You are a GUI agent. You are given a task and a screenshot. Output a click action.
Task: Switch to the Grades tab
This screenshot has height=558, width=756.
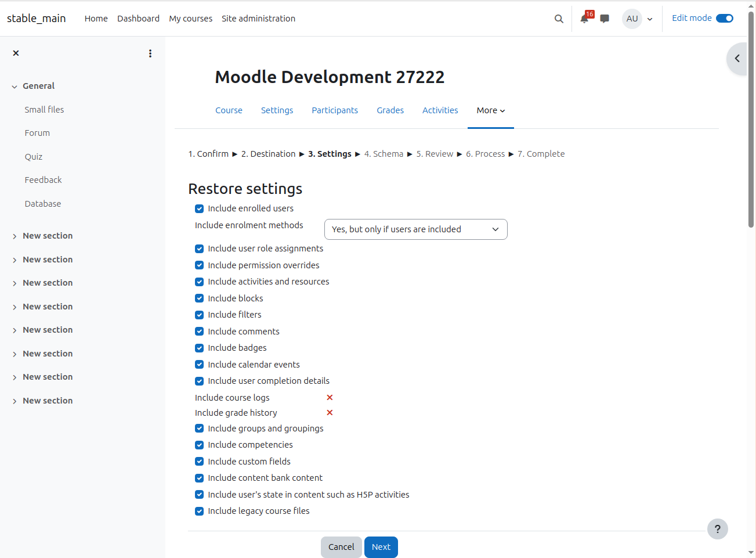(x=390, y=110)
